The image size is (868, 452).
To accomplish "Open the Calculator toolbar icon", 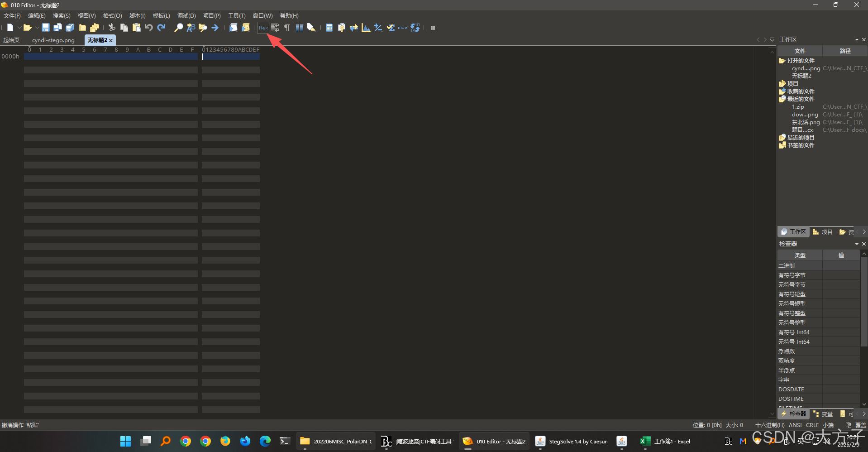I will click(x=329, y=28).
